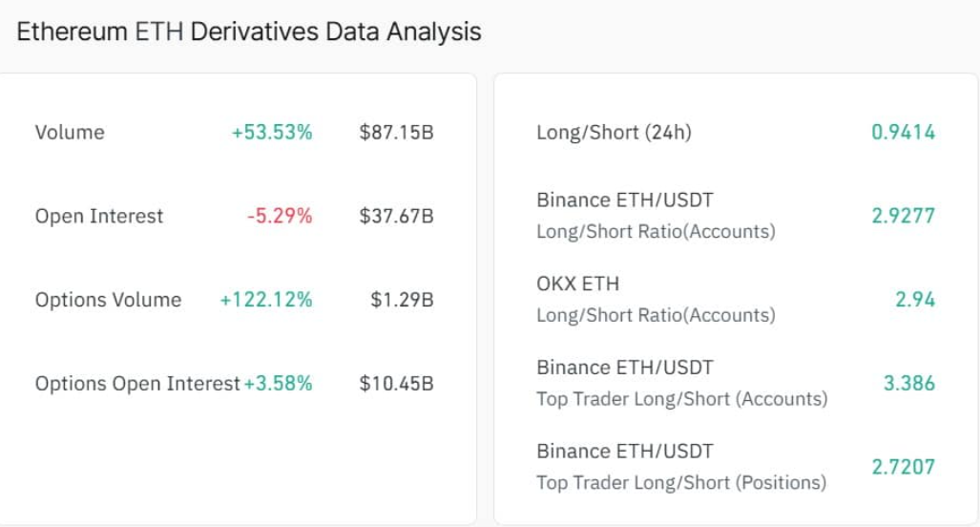
Task: Open Binance Top Trader Long/Short (Positions) entry
Action: 681,467
